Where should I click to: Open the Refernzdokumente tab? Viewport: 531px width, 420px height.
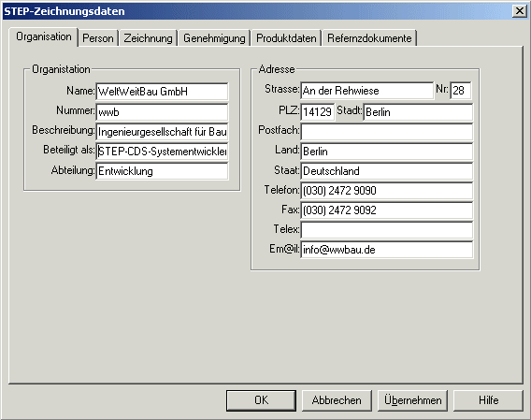pos(369,38)
